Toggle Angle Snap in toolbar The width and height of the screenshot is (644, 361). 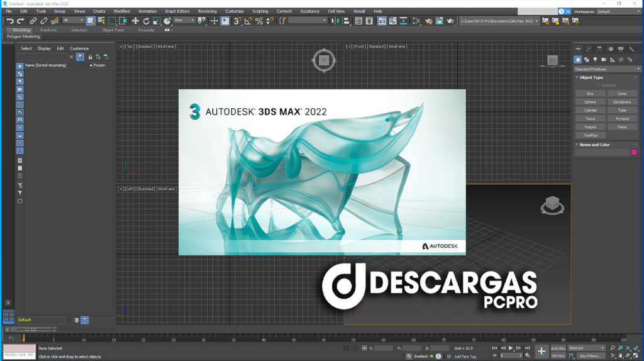(x=248, y=21)
